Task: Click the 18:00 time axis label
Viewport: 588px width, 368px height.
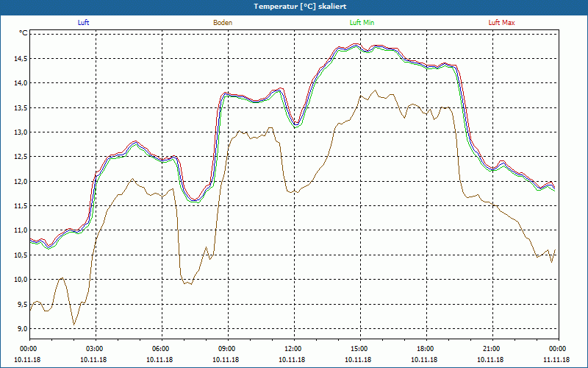Action: point(426,349)
